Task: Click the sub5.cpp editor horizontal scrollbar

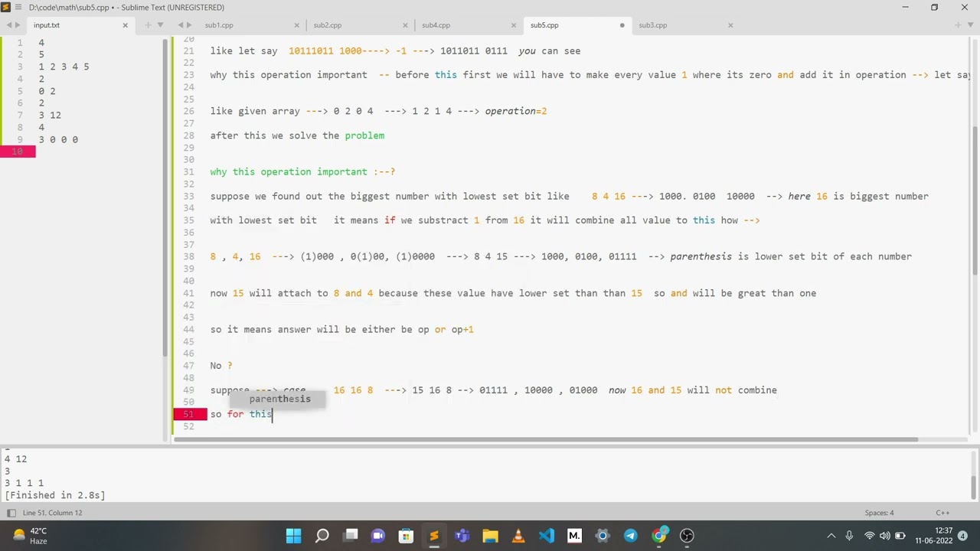Action: pos(545,439)
